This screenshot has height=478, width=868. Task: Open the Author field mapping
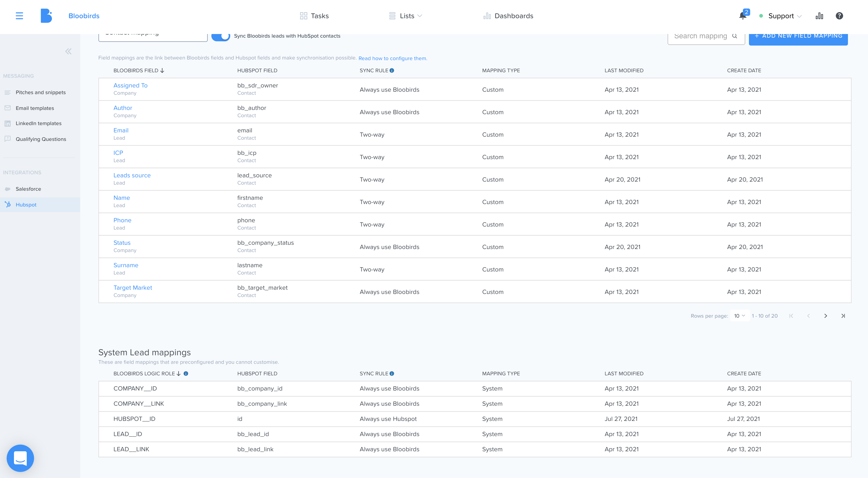[x=123, y=108]
